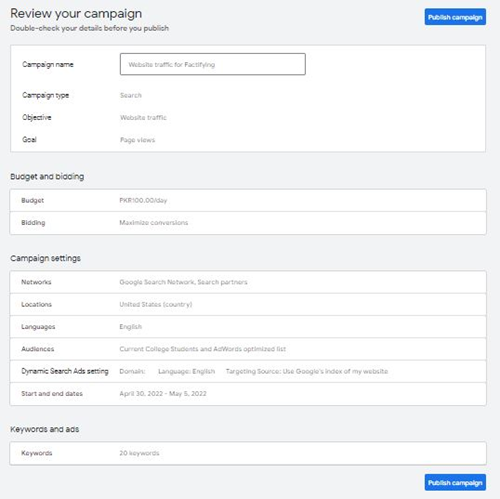Click the Campaign settings section heading
Viewport: 500px width, 499px height.
[x=45, y=258]
